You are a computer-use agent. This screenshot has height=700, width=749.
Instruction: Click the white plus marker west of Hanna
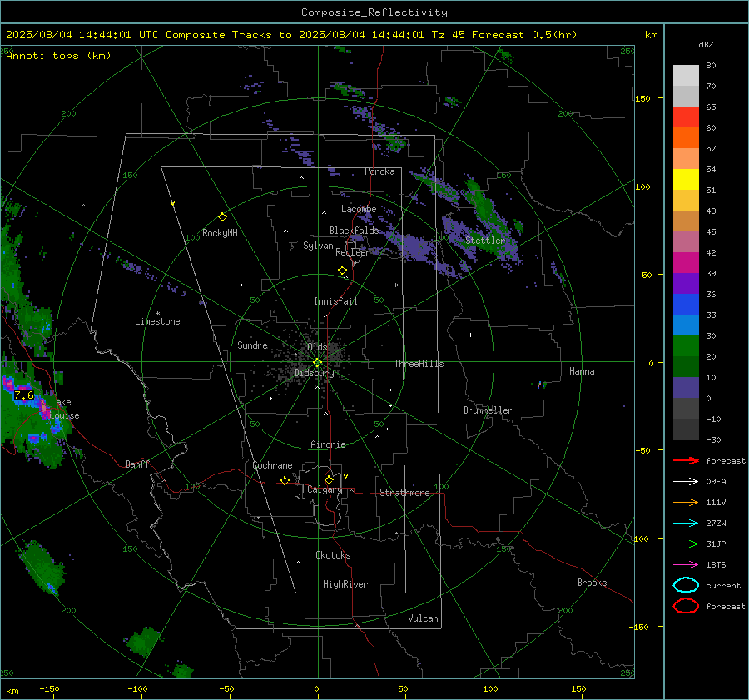tap(470, 335)
